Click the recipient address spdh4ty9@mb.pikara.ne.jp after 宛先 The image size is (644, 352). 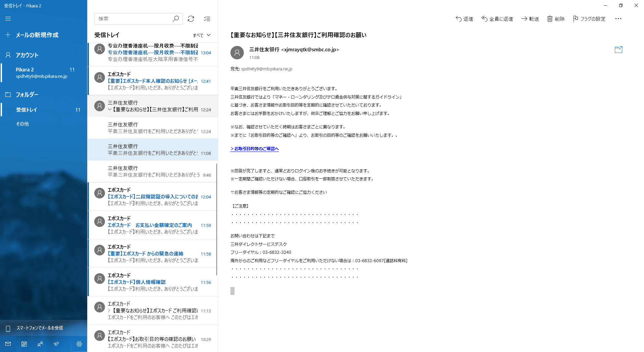tap(267, 69)
